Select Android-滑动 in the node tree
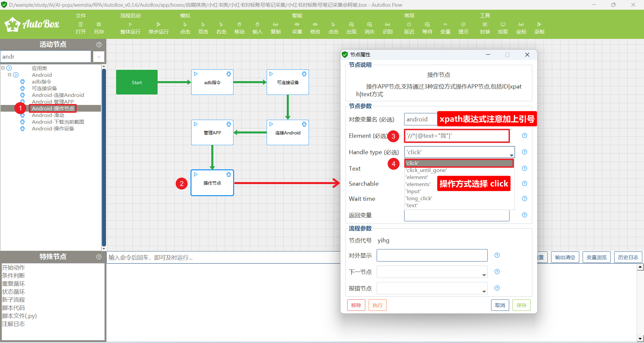Screen dimensions: 644x343 (48, 115)
